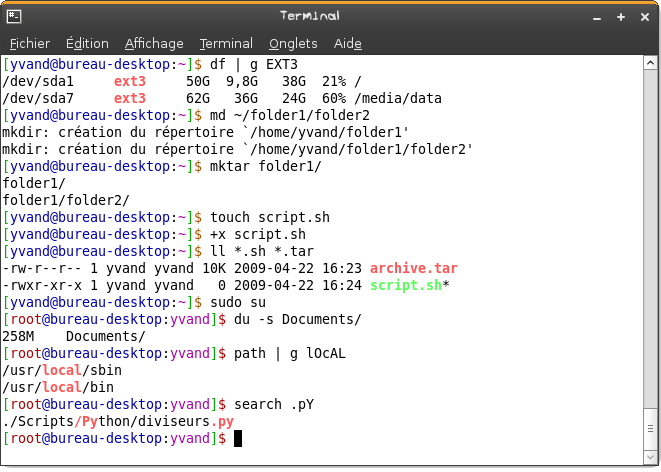Open the Affichage menu

154,43
